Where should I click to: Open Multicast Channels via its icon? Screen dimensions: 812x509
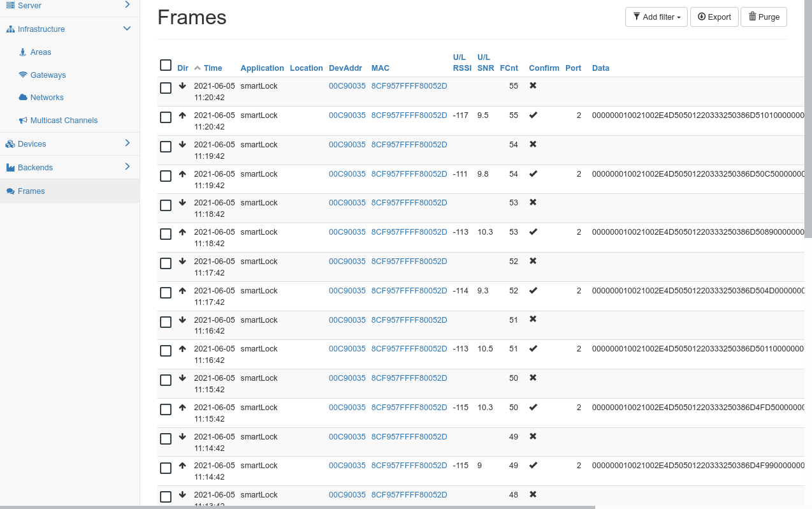(23, 120)
